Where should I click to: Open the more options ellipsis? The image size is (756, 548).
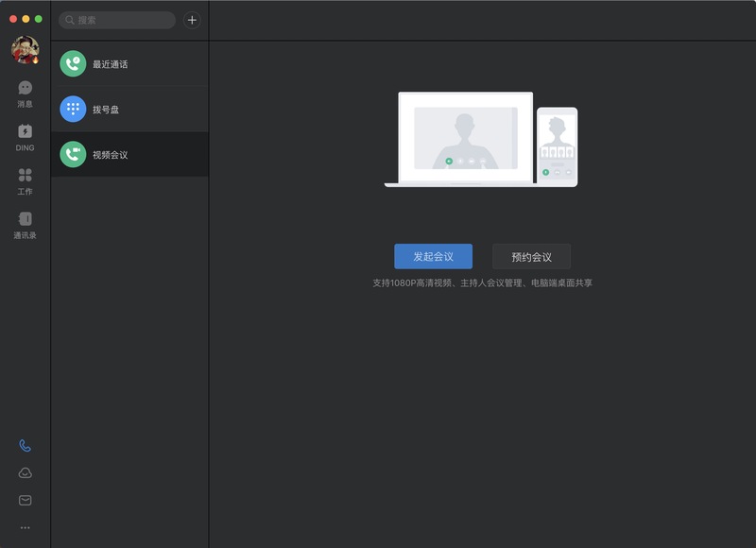click(26, 528)
